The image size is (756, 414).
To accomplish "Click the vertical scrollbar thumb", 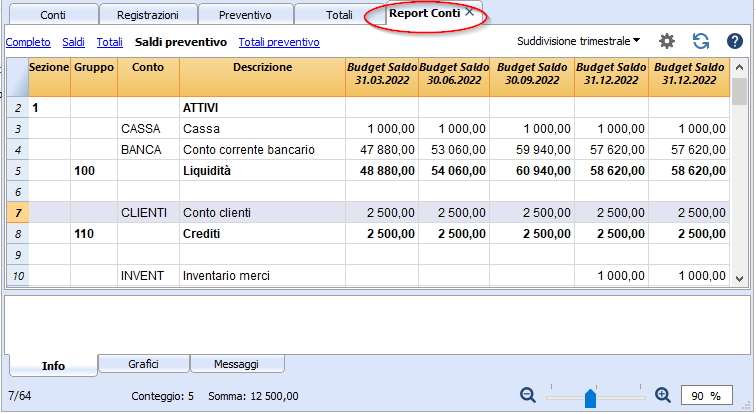I will tap(739, 91).
